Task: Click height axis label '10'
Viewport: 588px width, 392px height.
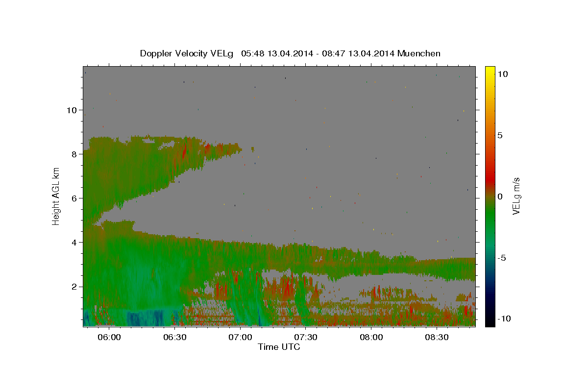Action: coord(72,110)
